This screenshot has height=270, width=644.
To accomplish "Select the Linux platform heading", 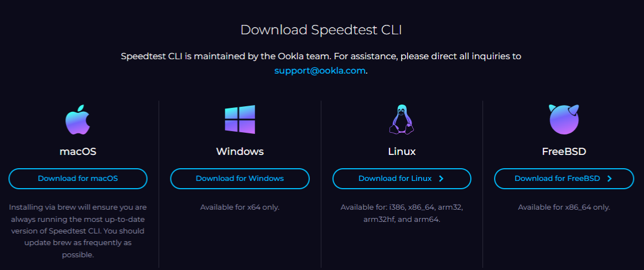I will coord(402,151).
